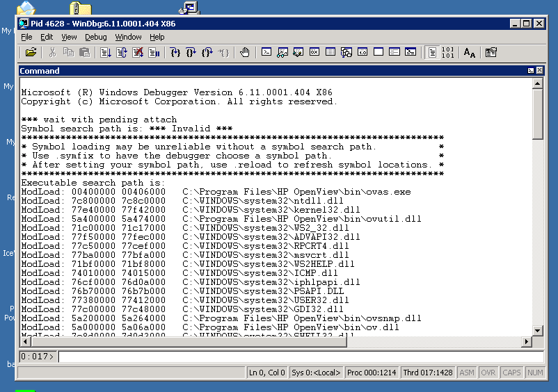Click the ovutil.dll ModLoad line
This screenshot has height=392, width=558.
tap(221, 219)
